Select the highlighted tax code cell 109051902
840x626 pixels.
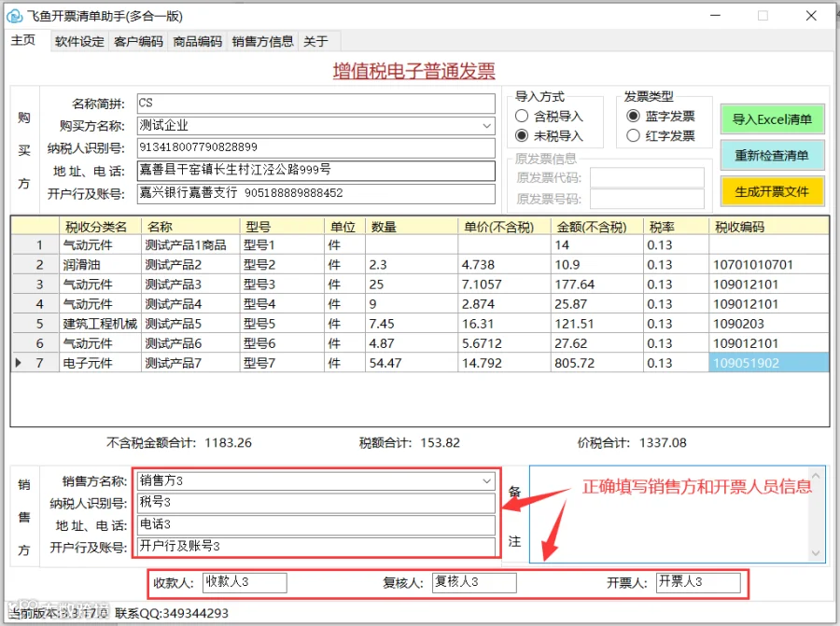(768, 363)
